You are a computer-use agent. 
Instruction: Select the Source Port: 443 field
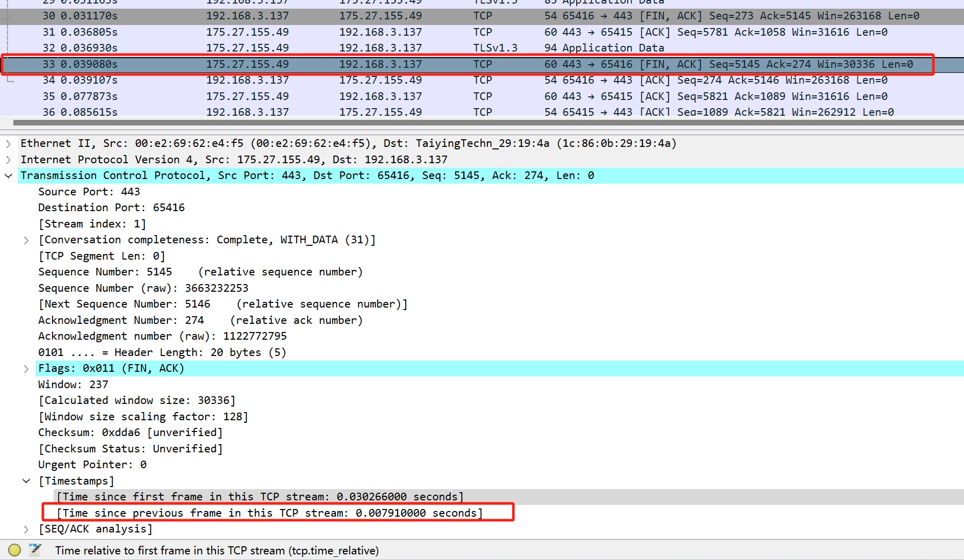89,192
